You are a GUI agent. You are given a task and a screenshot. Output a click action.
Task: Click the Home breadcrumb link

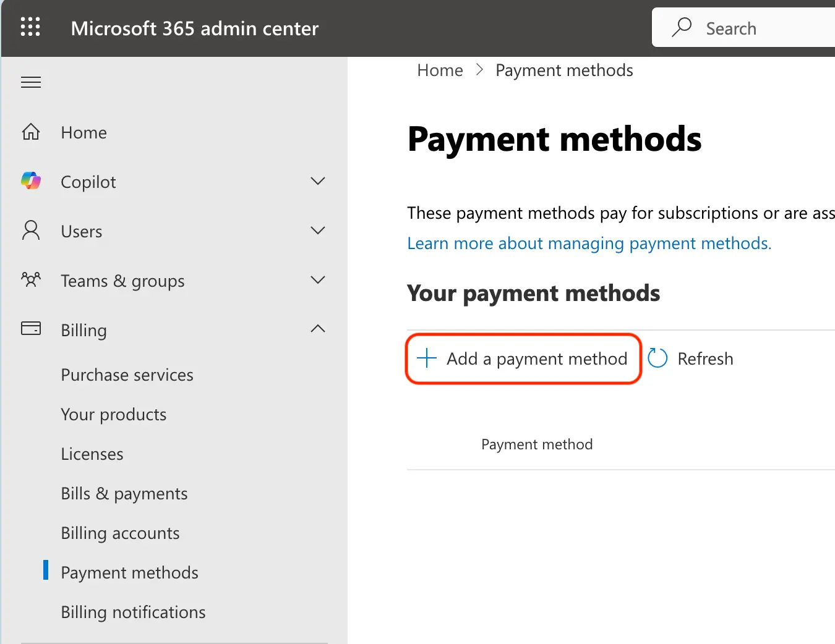(440, 70)
